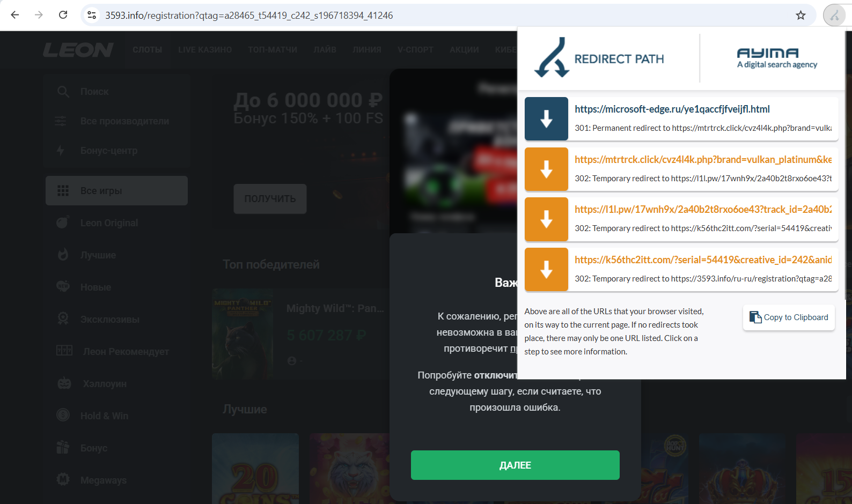The width and height of the screenshot is (852, 504).
Task: Click the Топ победителей heading
Action: click(271, 264)
